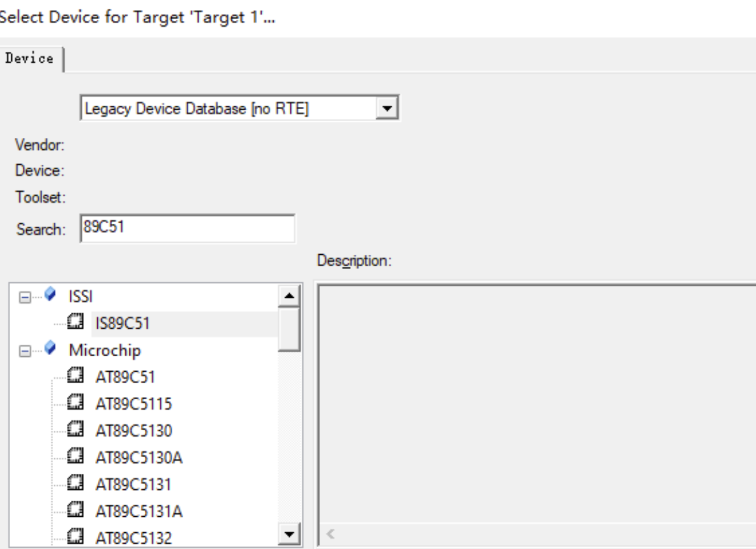This screenshot has height=549, width=756.
Task: Select the IS89C51 device entry
Action: 123,324
